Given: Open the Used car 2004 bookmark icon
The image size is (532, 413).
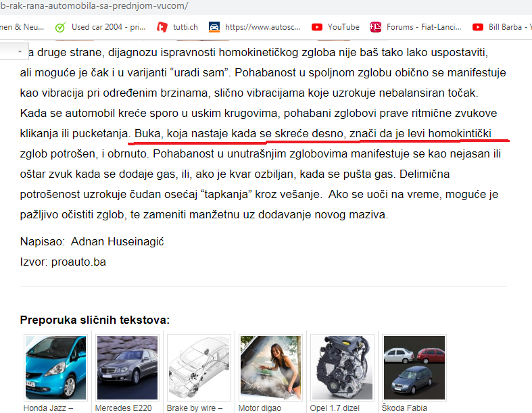Looking at the screenshot, I should pos(60,27).
